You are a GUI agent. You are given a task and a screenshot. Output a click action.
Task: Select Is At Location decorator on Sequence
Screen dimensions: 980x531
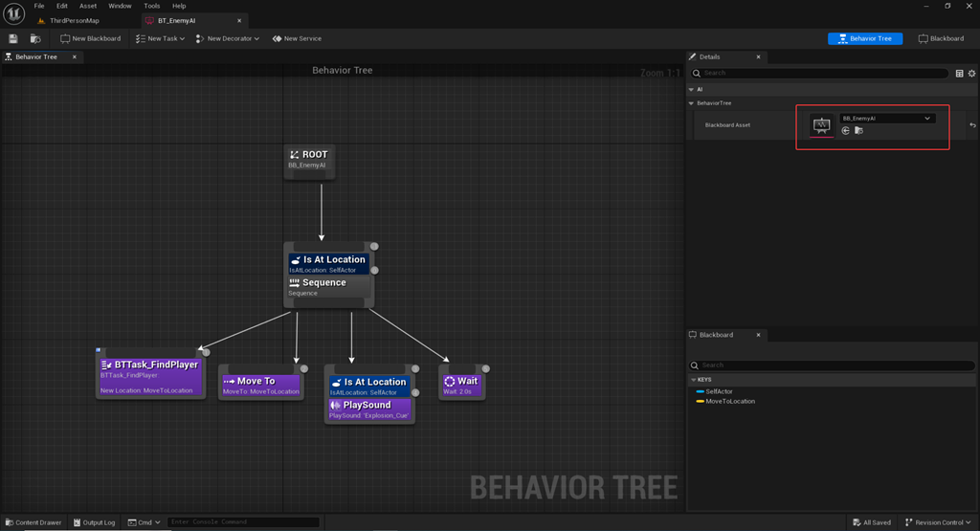pyautogui.click(x=329, y=264)
